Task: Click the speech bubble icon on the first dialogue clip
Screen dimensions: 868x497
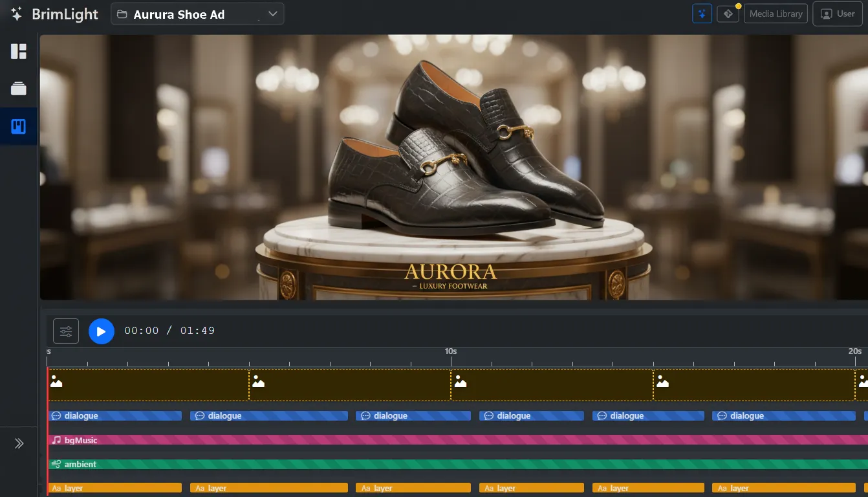Action: point(56,415)
